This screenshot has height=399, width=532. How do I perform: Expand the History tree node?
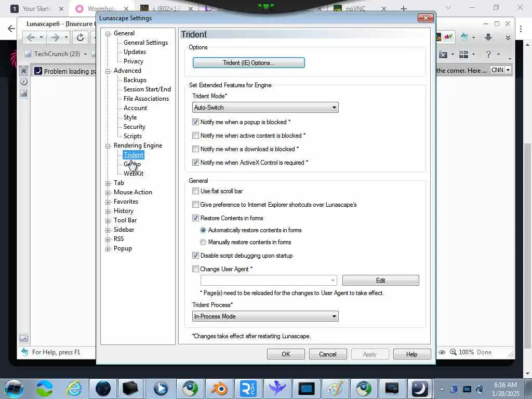point(108,211)
